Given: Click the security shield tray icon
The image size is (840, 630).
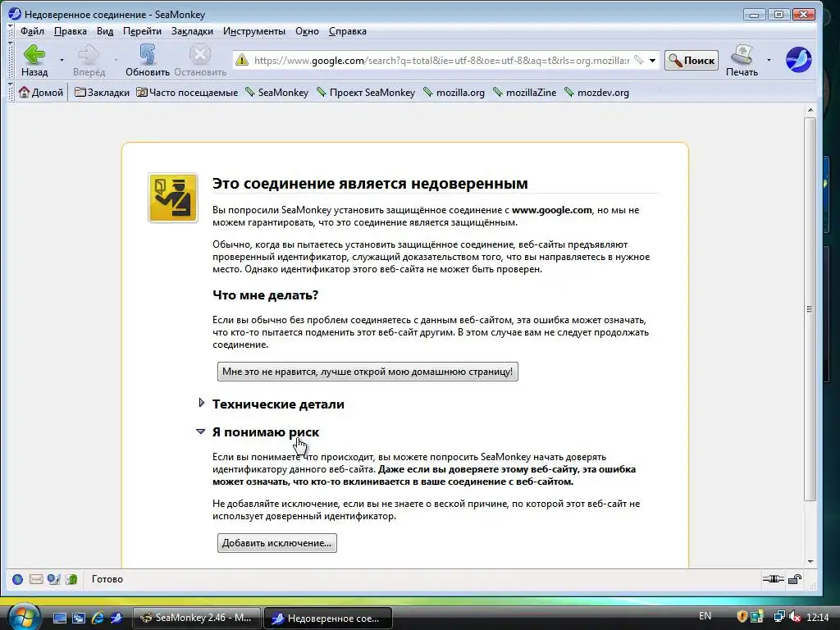Looking at the screenshot, I should pyautogui.click(x=742, y=617).
